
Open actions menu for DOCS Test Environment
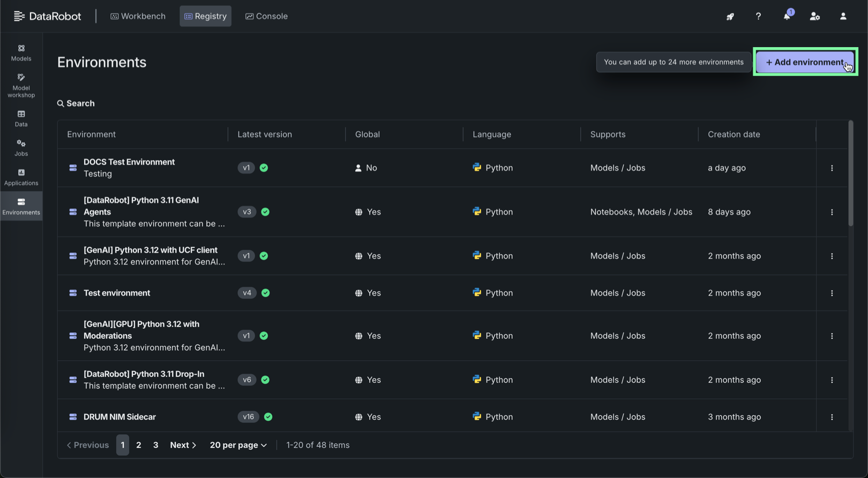click(832, 168)
